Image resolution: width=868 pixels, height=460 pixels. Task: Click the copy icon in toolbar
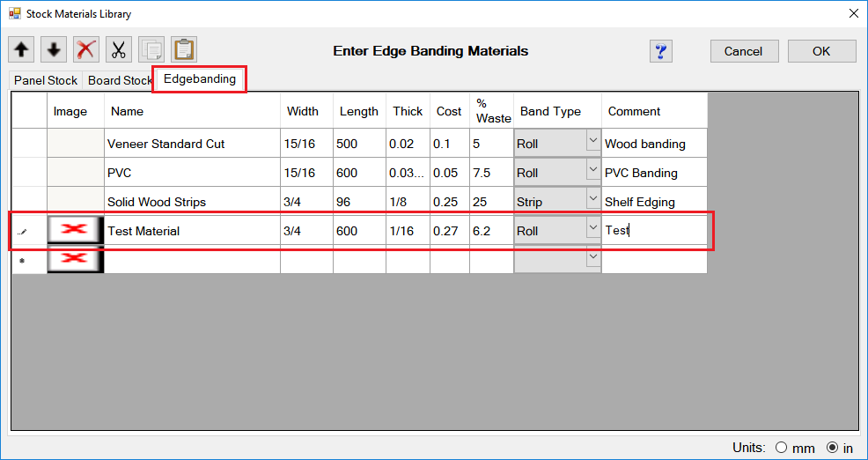click(151, 50)
